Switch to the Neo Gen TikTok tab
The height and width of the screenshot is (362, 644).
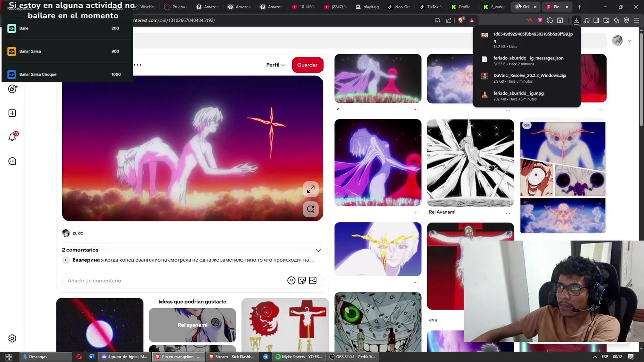coord(398,7)
